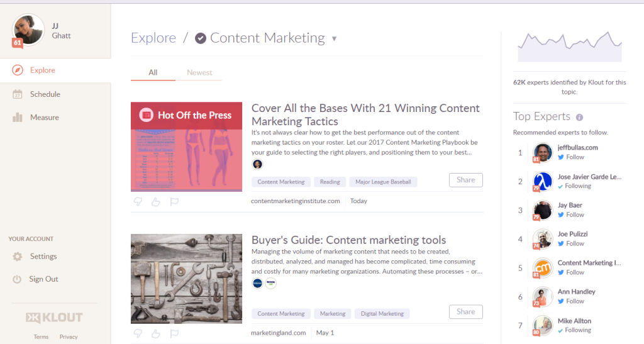Open Buyer's Guide: Content marketing tools title
This screenshot has height=344, width=644.
[348, 240]
